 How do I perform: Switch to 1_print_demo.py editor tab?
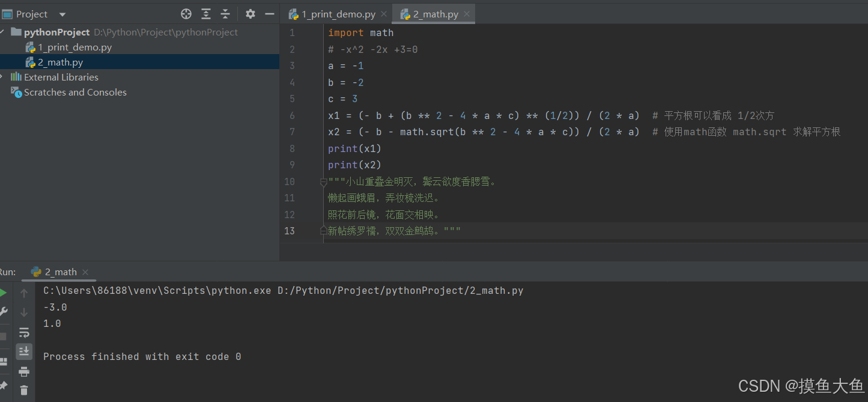[x=338, y=14]
